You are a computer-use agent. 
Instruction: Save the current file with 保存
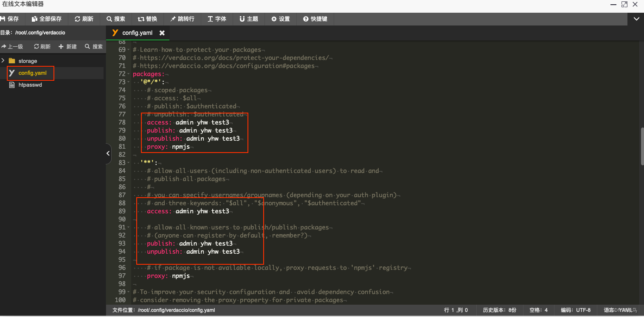click(x=10, y=19)
